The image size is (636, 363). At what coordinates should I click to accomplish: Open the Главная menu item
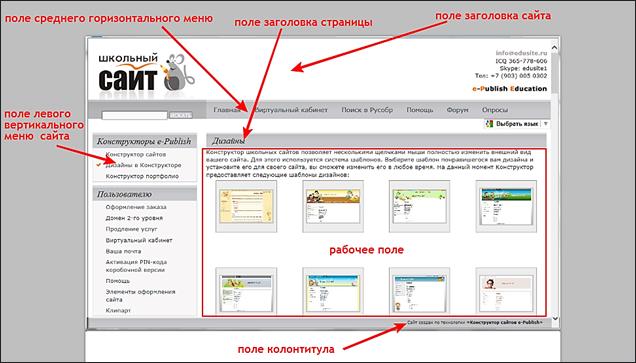pyautogui.click(x=227, y=110)
